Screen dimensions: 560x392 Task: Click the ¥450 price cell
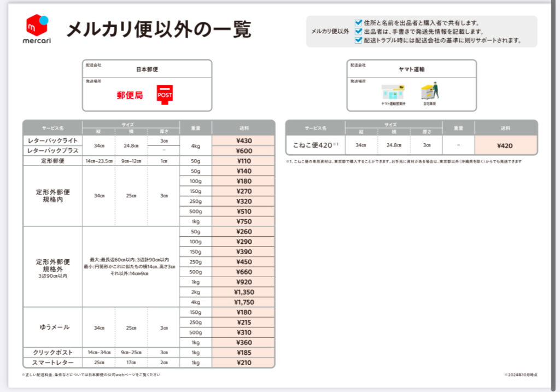click(x=244, y=262)
